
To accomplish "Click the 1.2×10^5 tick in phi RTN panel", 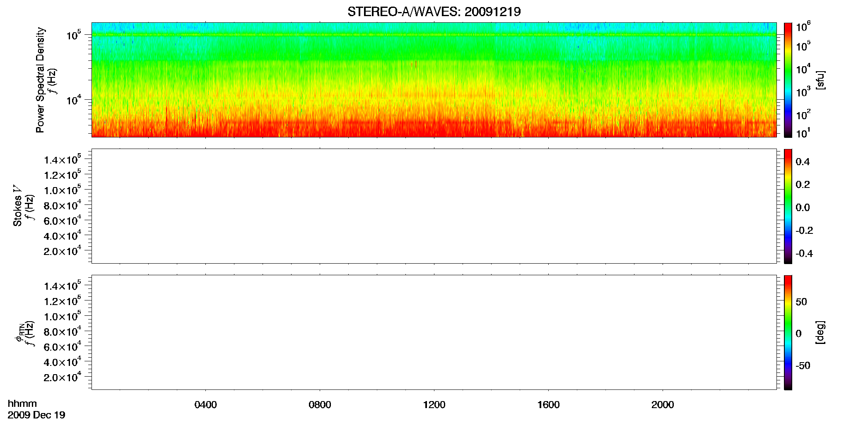I will tap(63, 301).
